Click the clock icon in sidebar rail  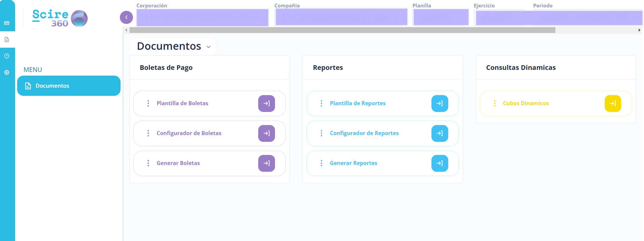7,56
